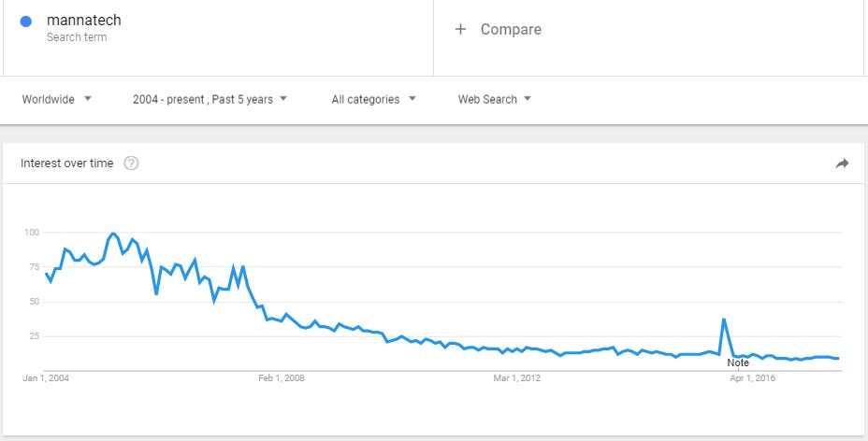Viewport: 868px width, 441px height.
Task: Click the mannatech search term
Action: 83,21
